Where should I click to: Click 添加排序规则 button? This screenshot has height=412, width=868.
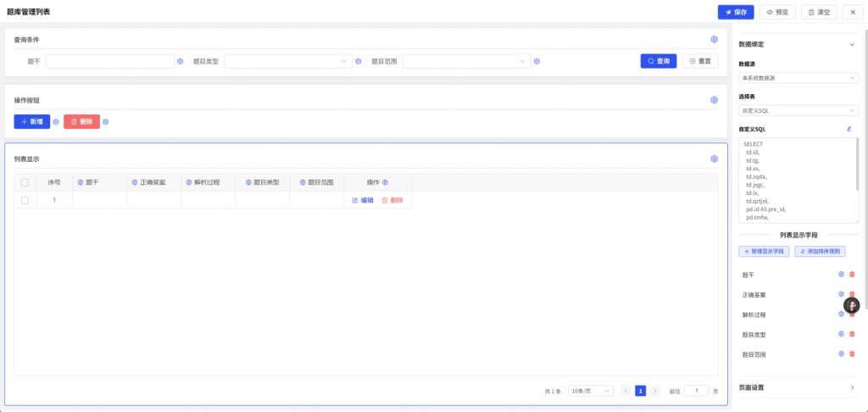click(x=821, y=252)
